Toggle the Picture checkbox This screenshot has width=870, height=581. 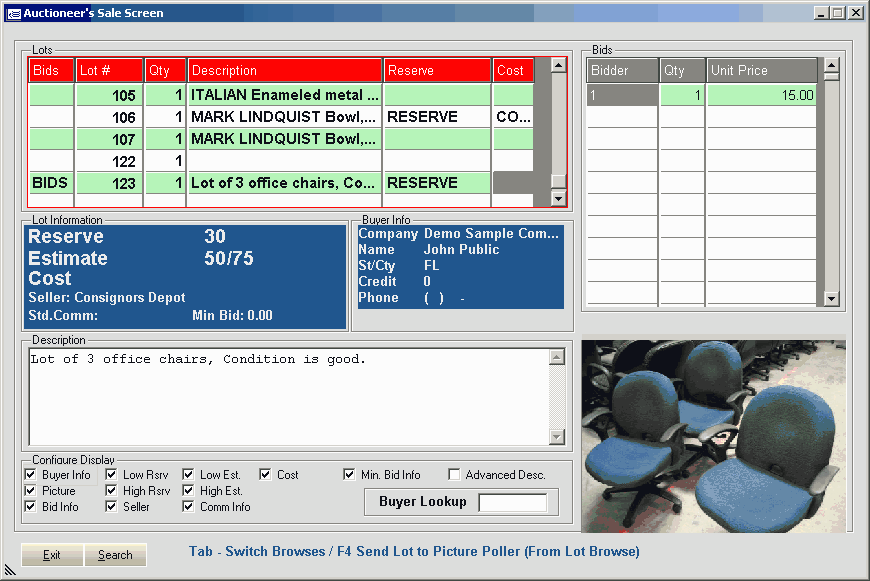click(30, 491)
